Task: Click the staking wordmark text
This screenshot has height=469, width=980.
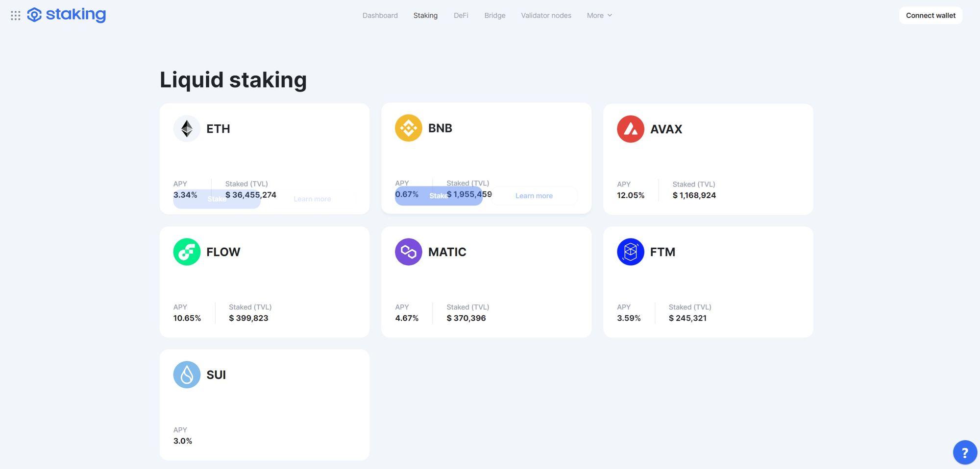Action: (76, 15)
